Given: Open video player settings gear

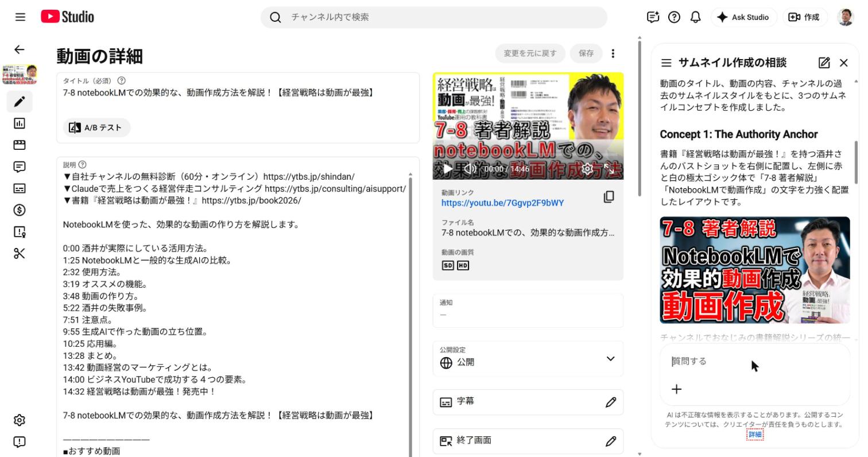Looking at the screenshot, I should [587, 169].
